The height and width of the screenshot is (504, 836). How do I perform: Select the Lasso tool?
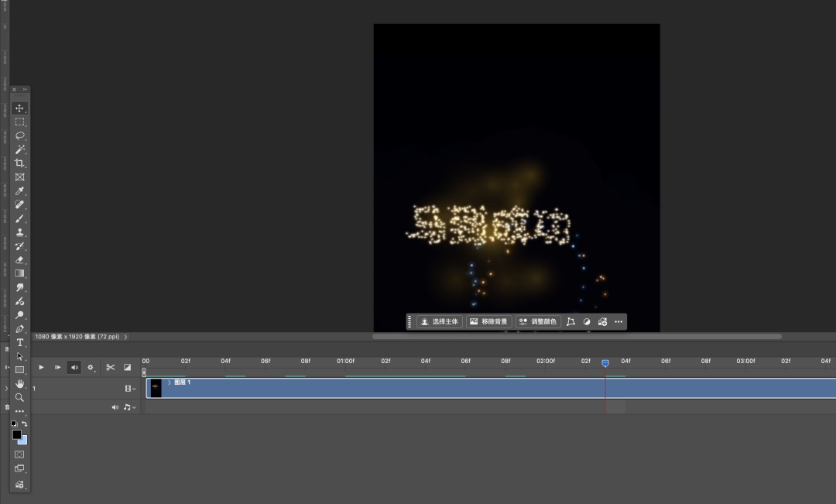(x=20, y=135)
